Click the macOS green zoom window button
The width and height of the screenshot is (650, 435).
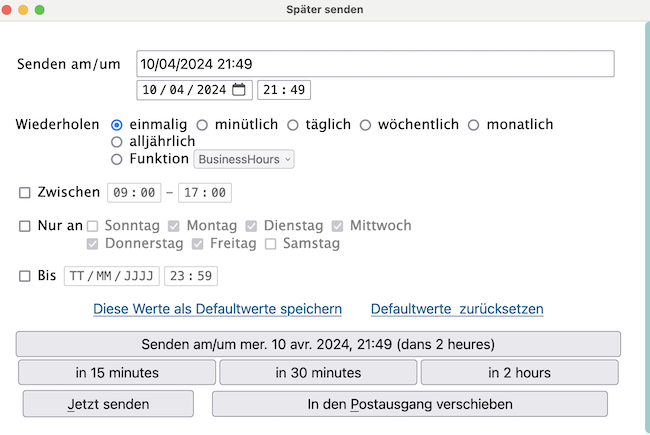pos(40,10)
